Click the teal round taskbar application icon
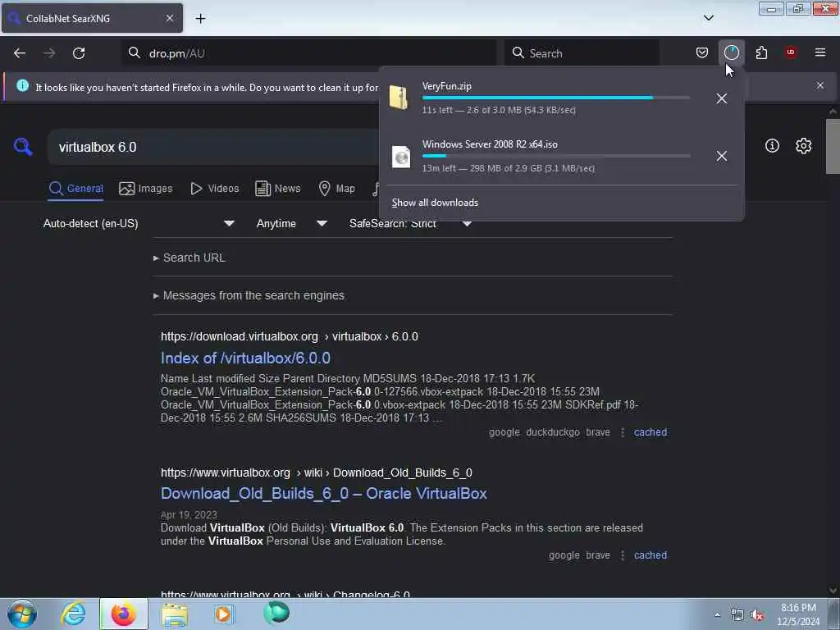This screenshot has width=840, height=630. [276, 613]
